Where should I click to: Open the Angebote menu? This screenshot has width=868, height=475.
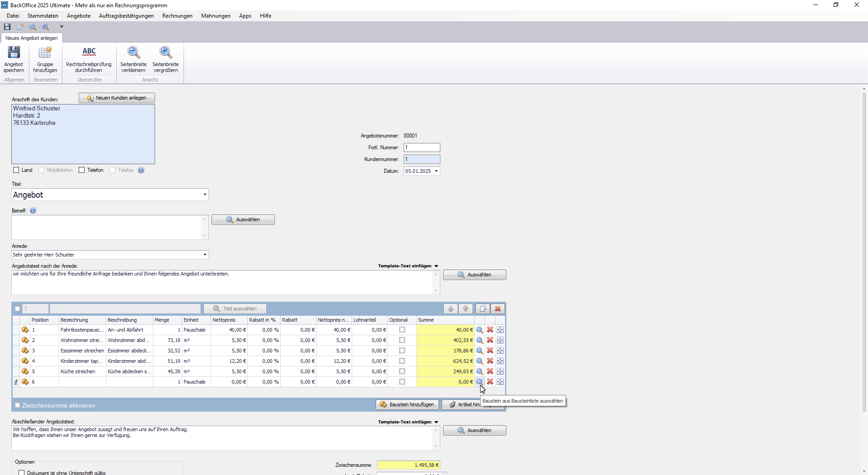pos(79,16)
